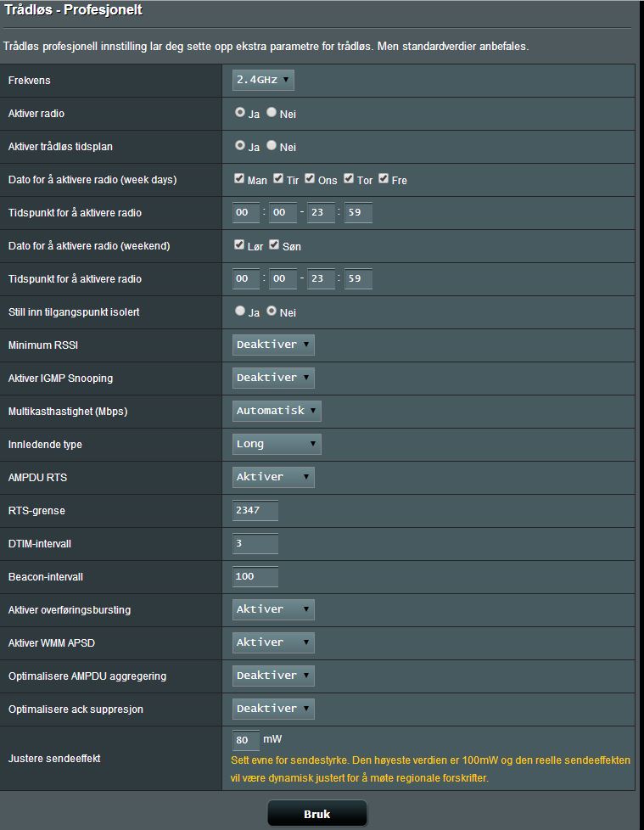Click the 'AMPDU RTS' label
Viewport: 644px width, 830px height.
[37, 478]
